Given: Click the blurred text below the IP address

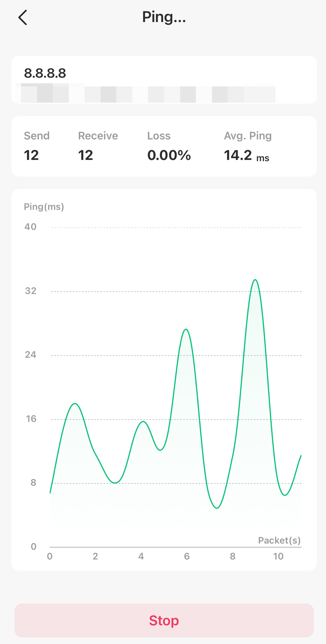Looking at the screenshot, I should pyautogui.click(x=145, y=94).
